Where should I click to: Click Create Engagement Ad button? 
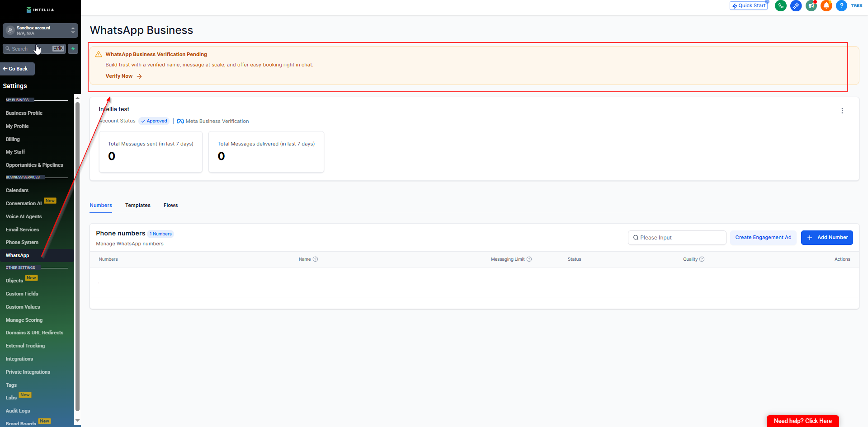click(x=763, y=238)
